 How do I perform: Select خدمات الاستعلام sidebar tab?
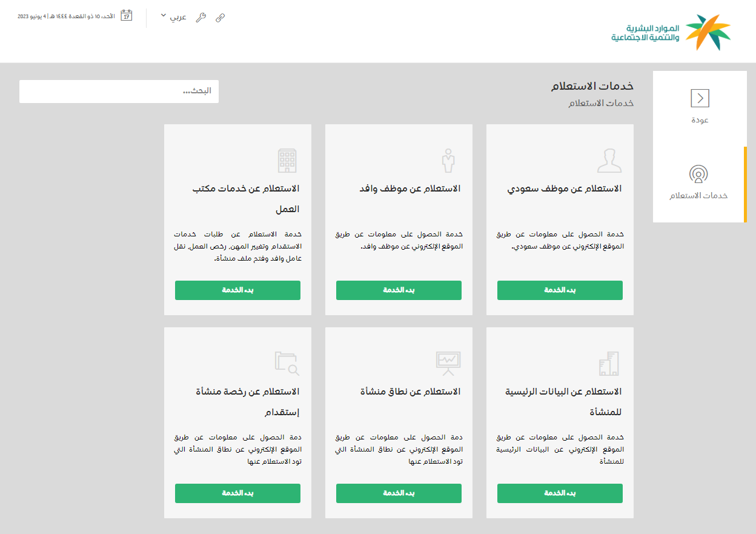(x=698, y=184)
